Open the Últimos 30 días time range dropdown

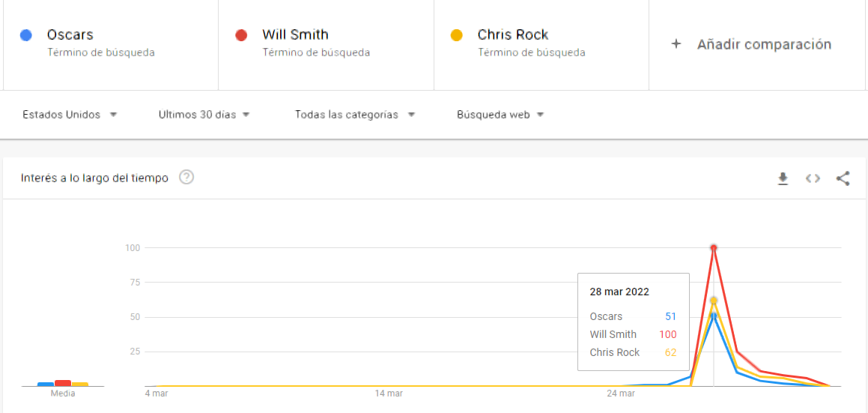coord(204,115)
